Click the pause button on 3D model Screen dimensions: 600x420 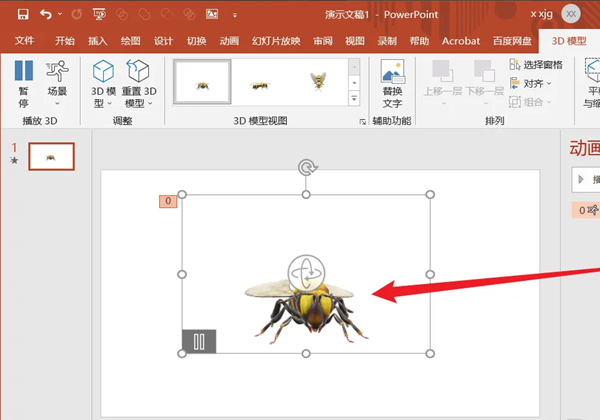pos(199,341)
